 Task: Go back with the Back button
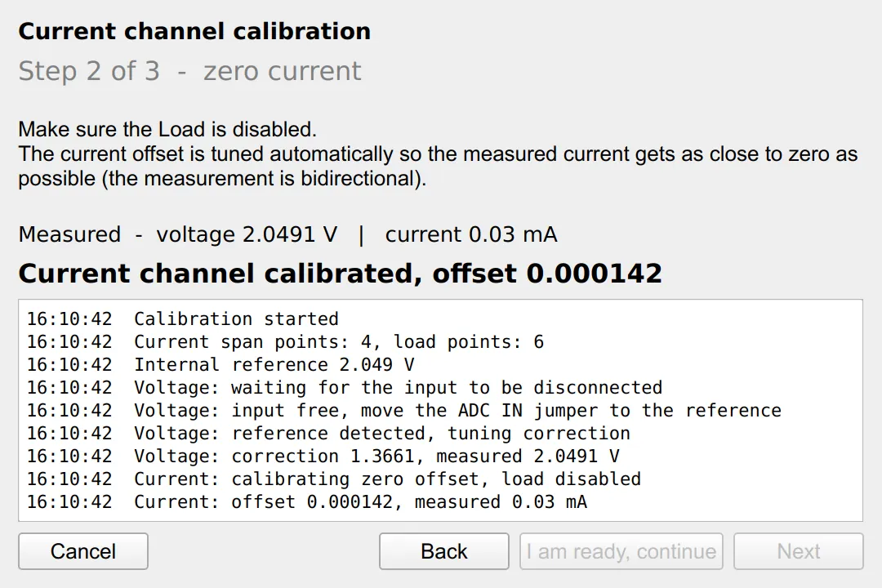coord(443,551)
